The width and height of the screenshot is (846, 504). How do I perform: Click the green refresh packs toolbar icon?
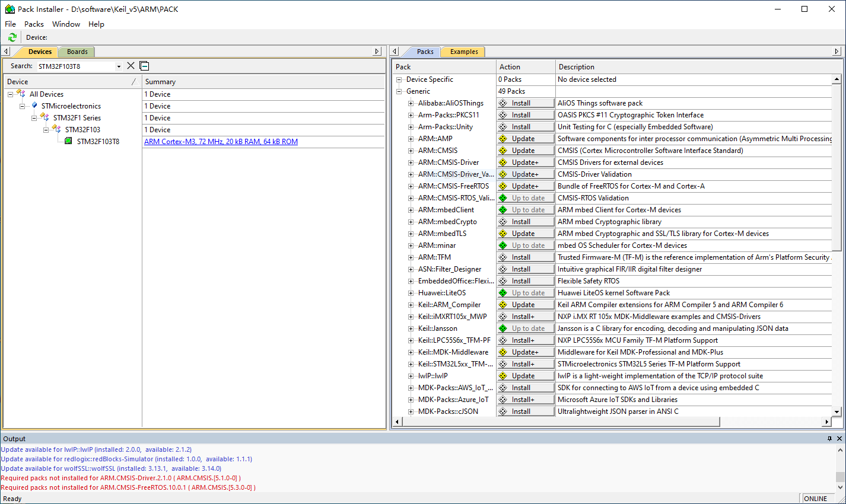(x=12, y=37)
